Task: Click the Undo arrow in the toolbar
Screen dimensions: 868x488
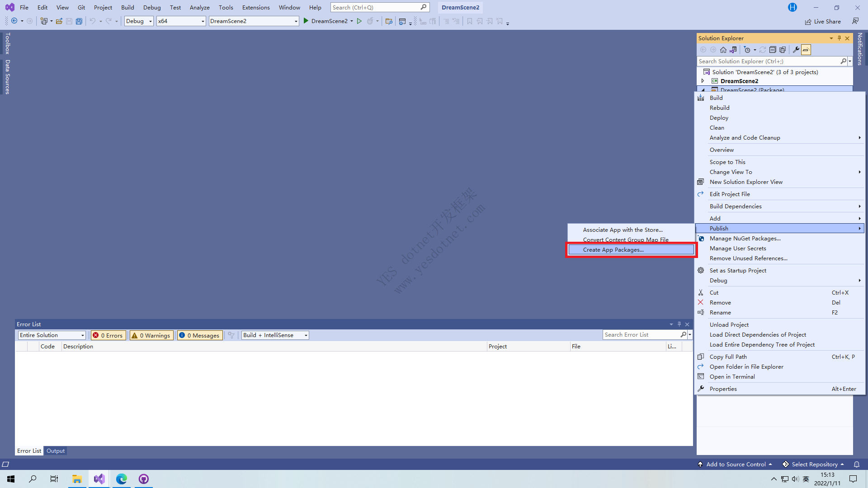Action: click(x=93, y=21)
